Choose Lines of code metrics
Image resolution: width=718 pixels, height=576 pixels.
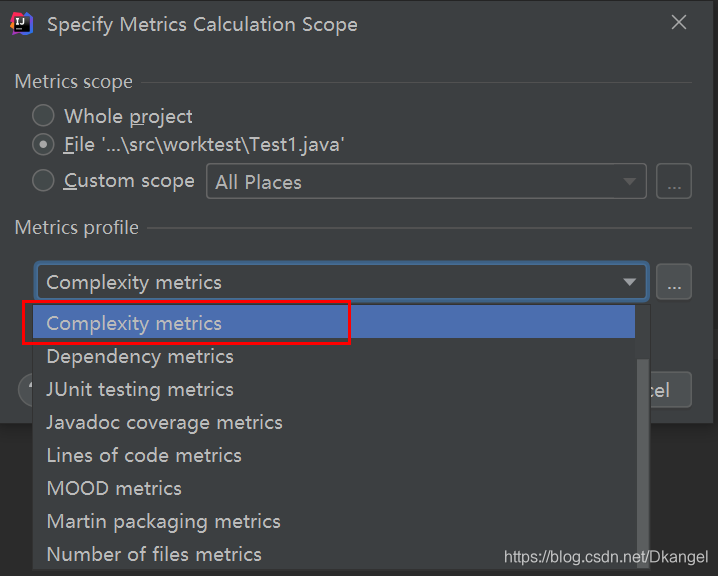point(144,455)
